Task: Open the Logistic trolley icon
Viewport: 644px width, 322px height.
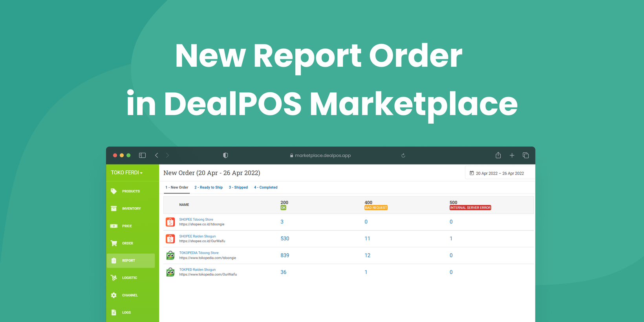Action: [x=114, y=278]
